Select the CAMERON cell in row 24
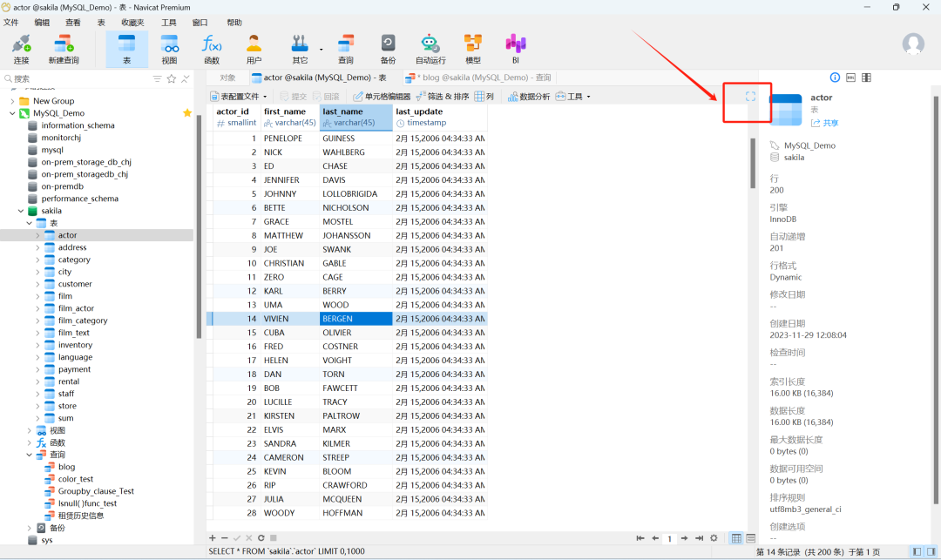 click(290, 457)
